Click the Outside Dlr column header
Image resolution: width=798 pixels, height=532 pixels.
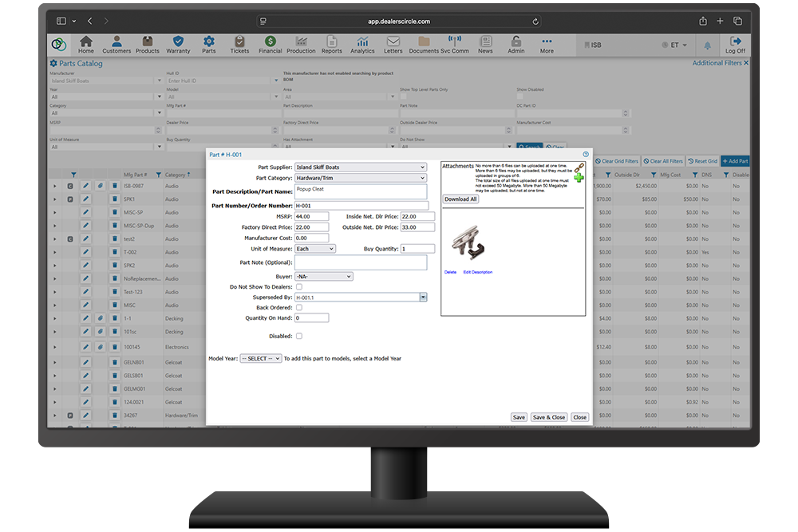(x=627, y=175)
